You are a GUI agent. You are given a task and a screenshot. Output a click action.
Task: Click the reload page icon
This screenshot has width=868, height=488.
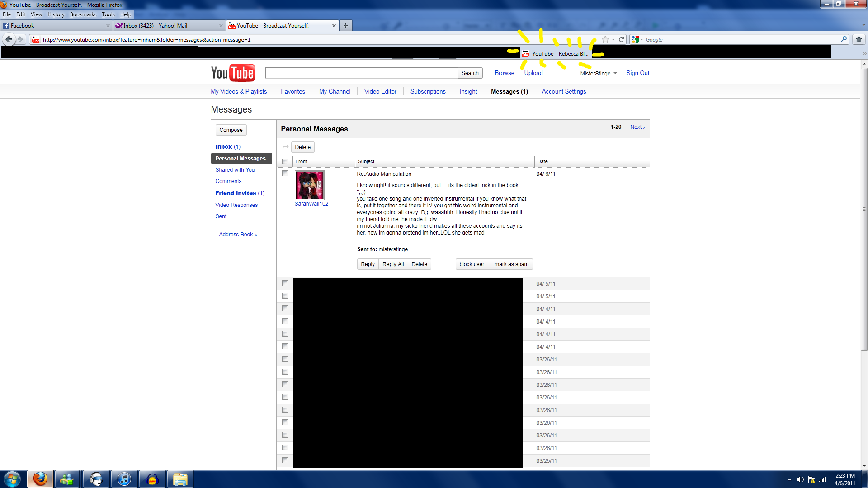[622, 39]
